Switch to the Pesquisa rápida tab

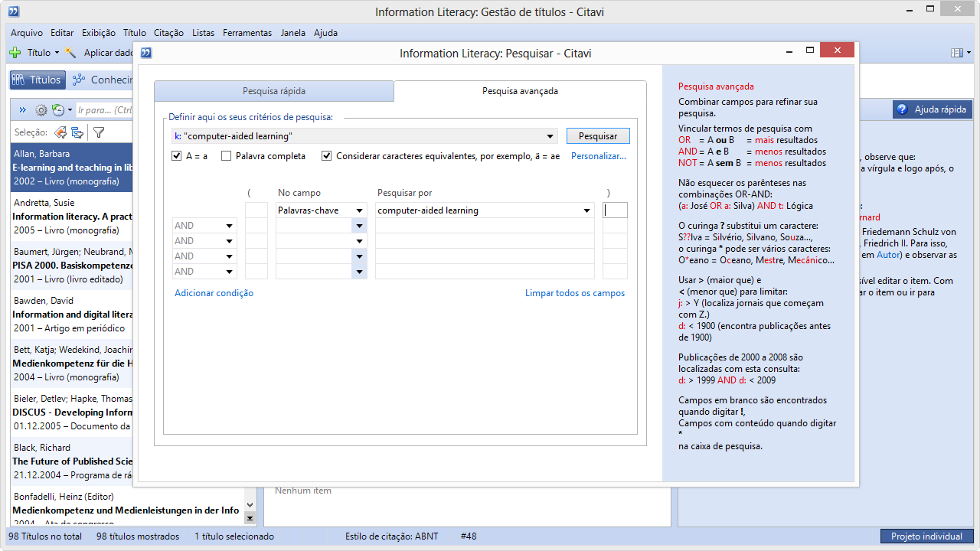click(x=274, y=91)
